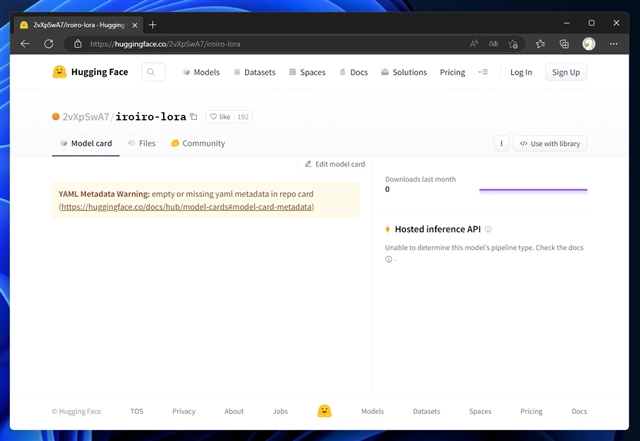Add this page to favorites

(513, 44)
